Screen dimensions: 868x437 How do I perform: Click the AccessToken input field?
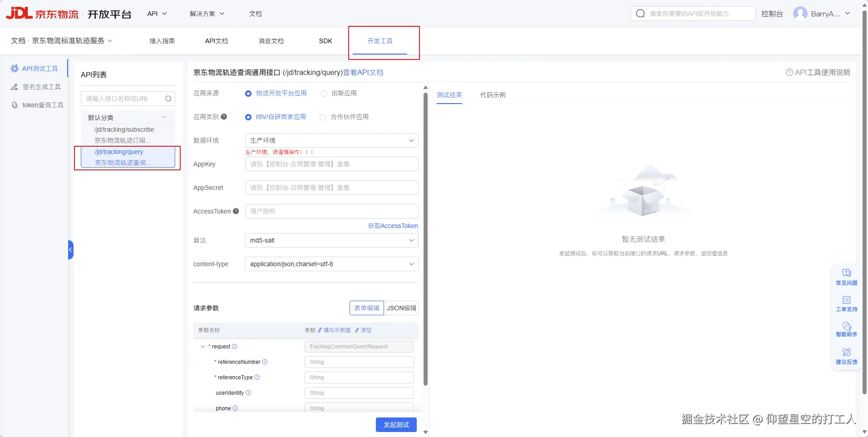click(x=331, y=211)
